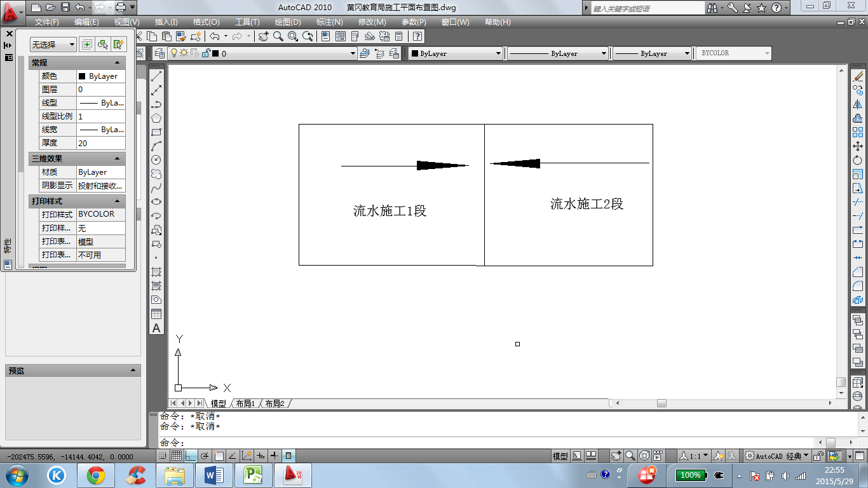
Task: Open the ByLayer color control dropdown
Action: point(456,53)
